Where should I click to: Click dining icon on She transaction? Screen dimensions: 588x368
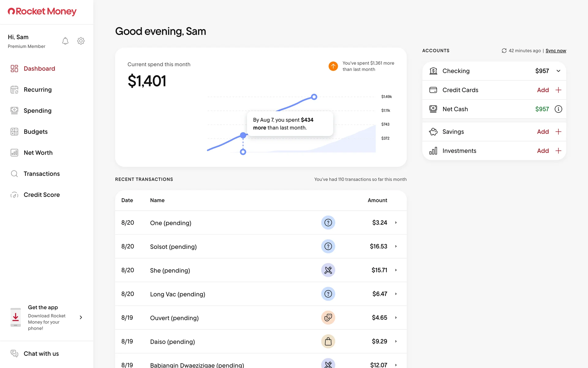click(x=328, y=270)
